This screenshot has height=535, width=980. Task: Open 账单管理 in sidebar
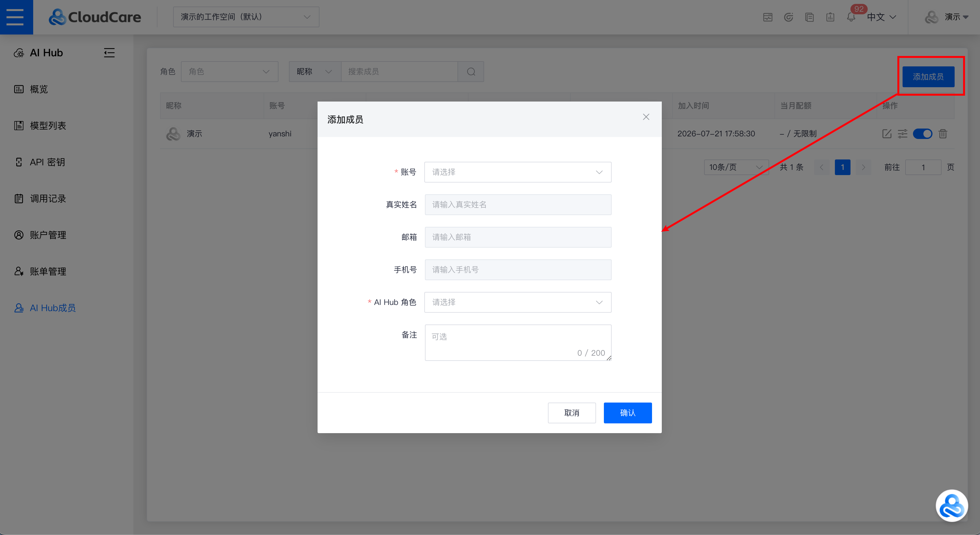click(48, 271)
